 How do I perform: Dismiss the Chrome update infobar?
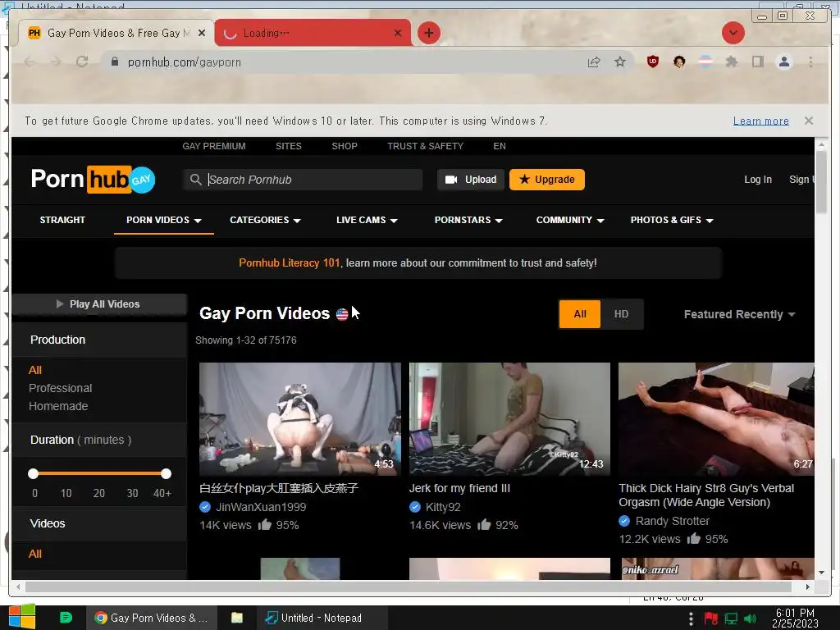pyautogui.click(x=808, y=121)
